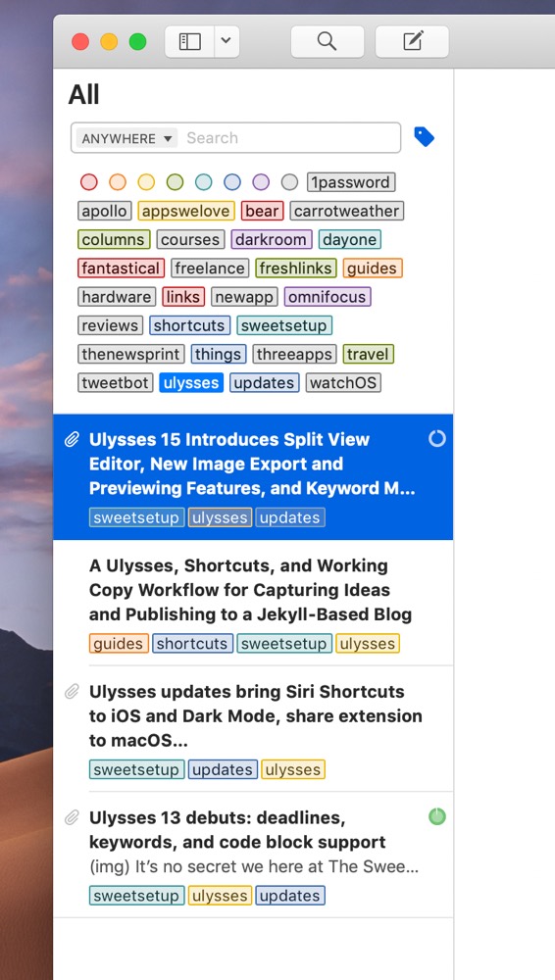Open the Jekyll-Based Blog workflow sheet
555x980 pixels.
(253, 603)
